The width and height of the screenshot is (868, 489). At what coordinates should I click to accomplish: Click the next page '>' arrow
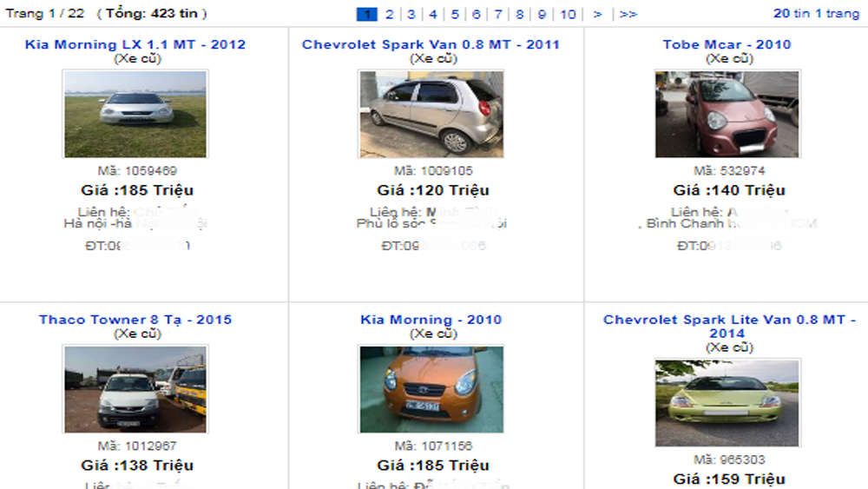[597, 15]
